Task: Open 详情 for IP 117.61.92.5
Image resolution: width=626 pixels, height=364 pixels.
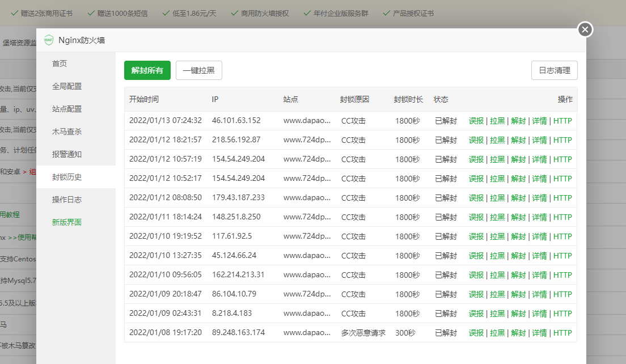Action: tap(539, 236)
